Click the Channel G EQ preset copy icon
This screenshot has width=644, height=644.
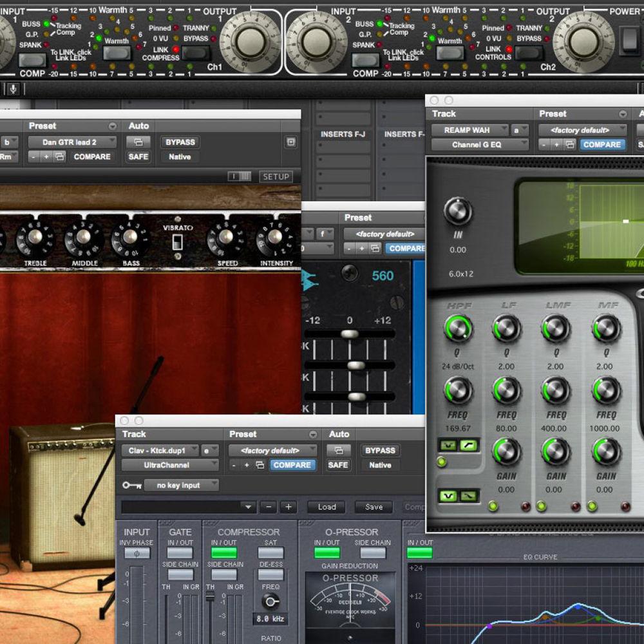[x=569, y=145]
